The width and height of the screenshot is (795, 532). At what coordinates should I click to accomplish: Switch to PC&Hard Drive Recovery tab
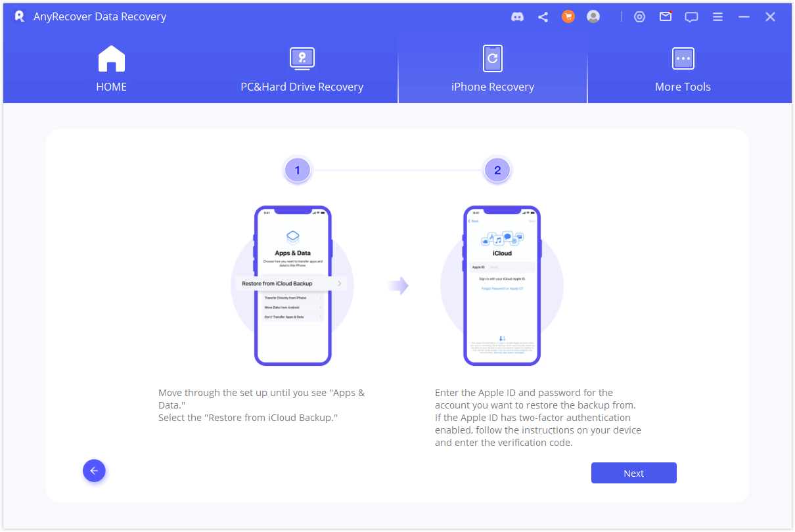(302, 70)
